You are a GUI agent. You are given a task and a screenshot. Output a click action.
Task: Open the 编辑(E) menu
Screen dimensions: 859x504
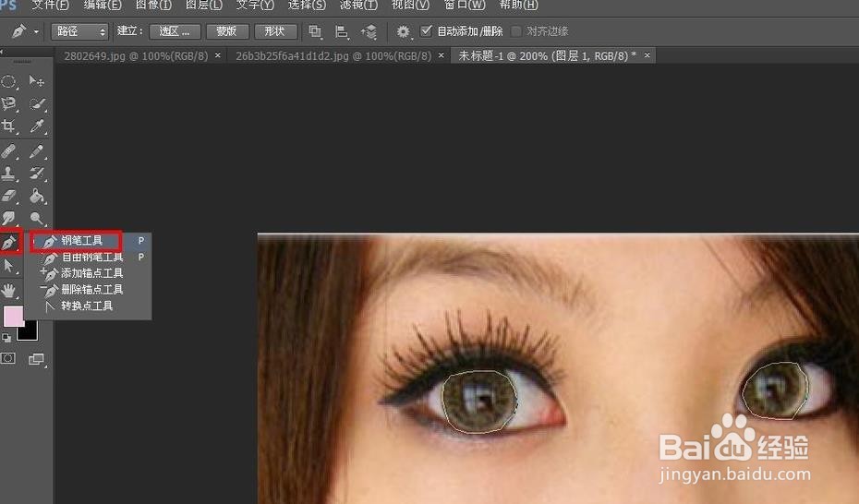(x=103, y=5)
